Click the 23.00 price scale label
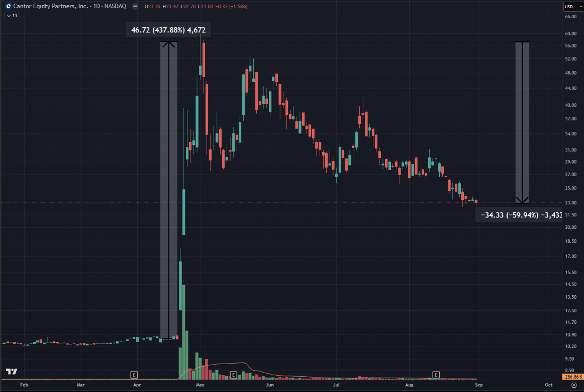 (571, 203)
